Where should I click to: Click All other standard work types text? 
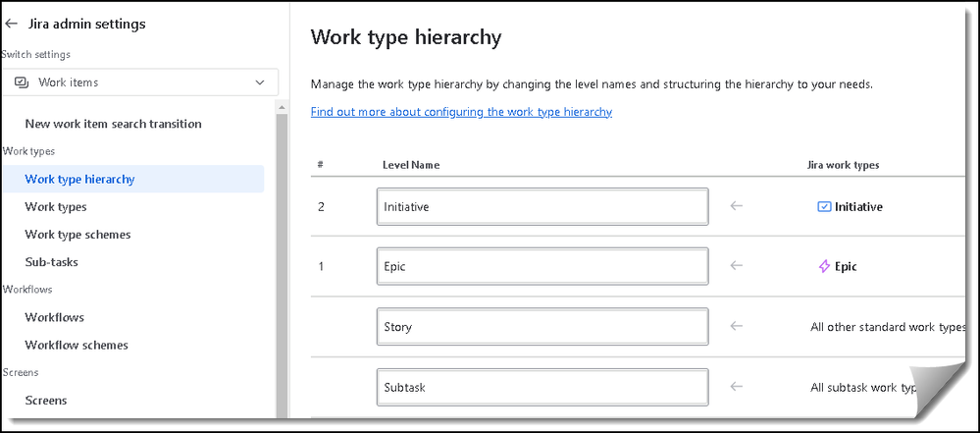(888, 327)
